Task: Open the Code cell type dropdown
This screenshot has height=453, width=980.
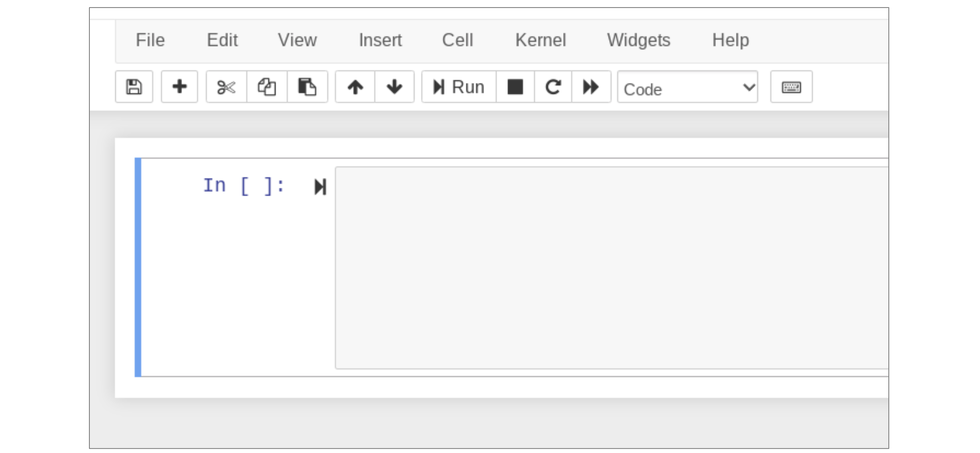Action: (688, 88)
